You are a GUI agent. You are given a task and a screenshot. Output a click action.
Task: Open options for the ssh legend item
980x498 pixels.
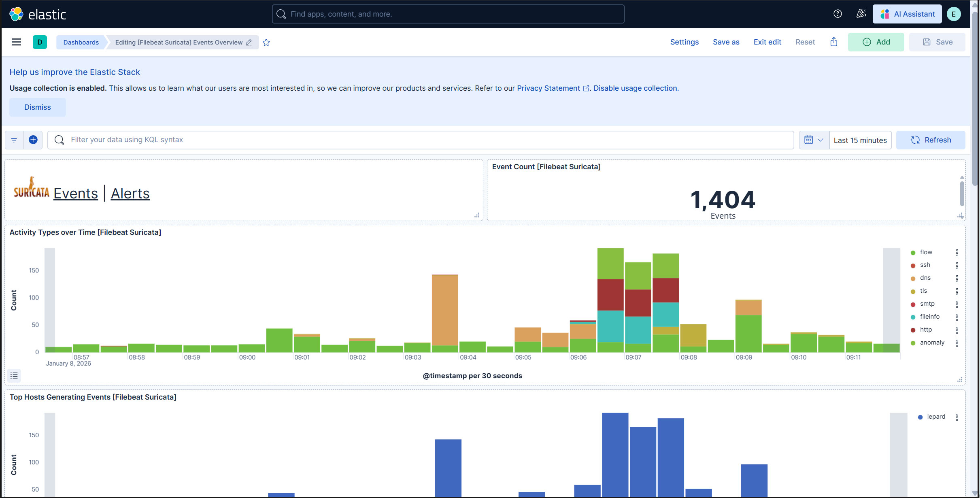pos(957,266)
